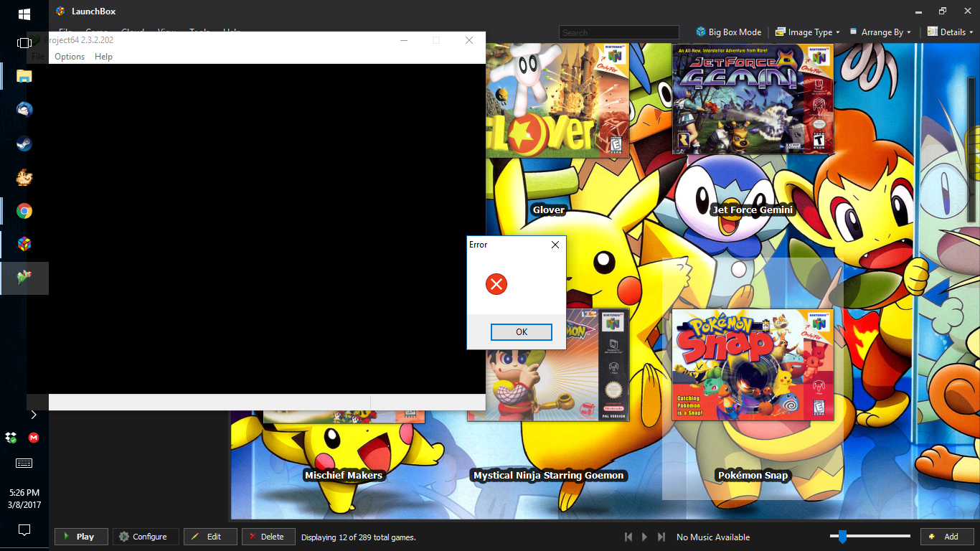Add a new game to LaunchBox
Viewport: 980px width, 551px height.
click(x=947, y=537)
